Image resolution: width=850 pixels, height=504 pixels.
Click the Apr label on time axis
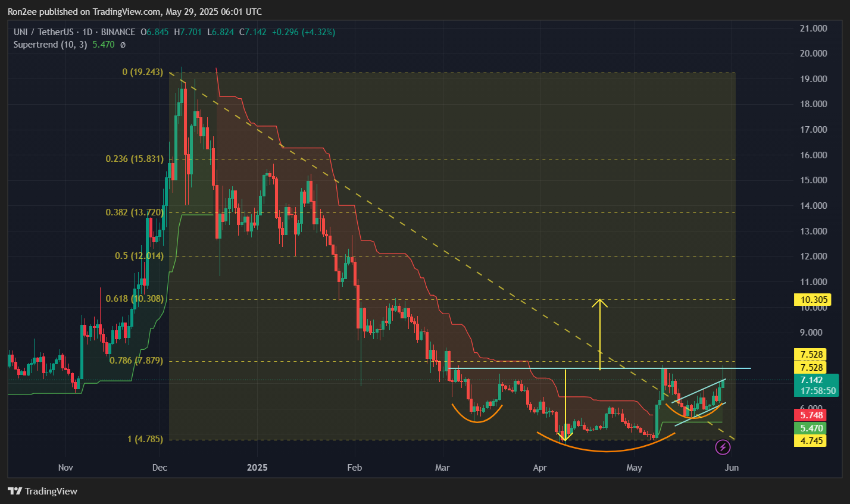tap(539, 468)
